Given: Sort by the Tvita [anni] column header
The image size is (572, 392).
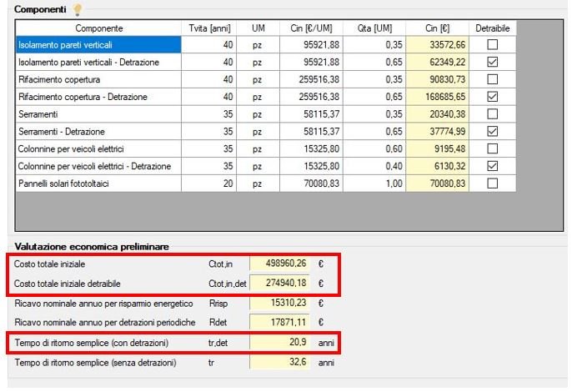Looking at the screenshot, I should tap(209, 28).
